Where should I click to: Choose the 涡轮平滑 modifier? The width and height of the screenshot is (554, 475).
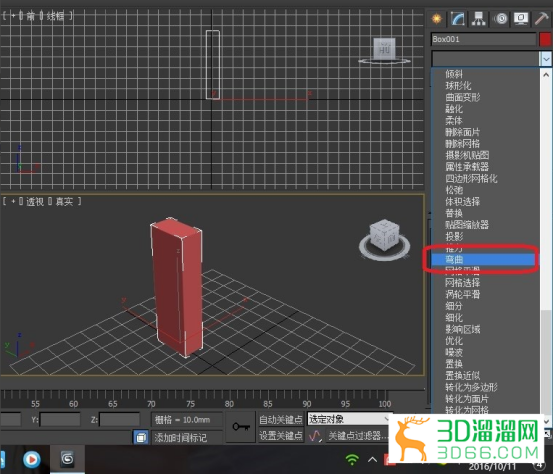462,294
